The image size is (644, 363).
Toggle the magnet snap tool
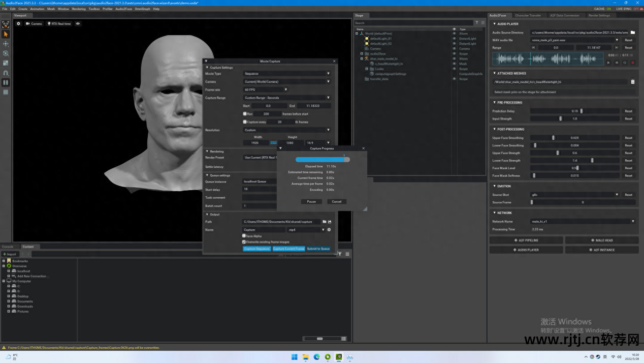click(x=6, y=73)
